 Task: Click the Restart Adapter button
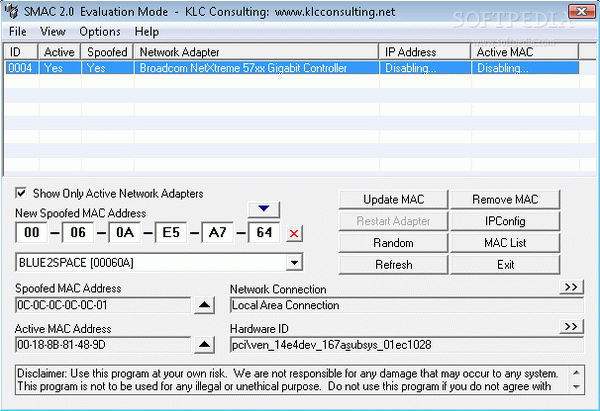(x=393, y=221)
